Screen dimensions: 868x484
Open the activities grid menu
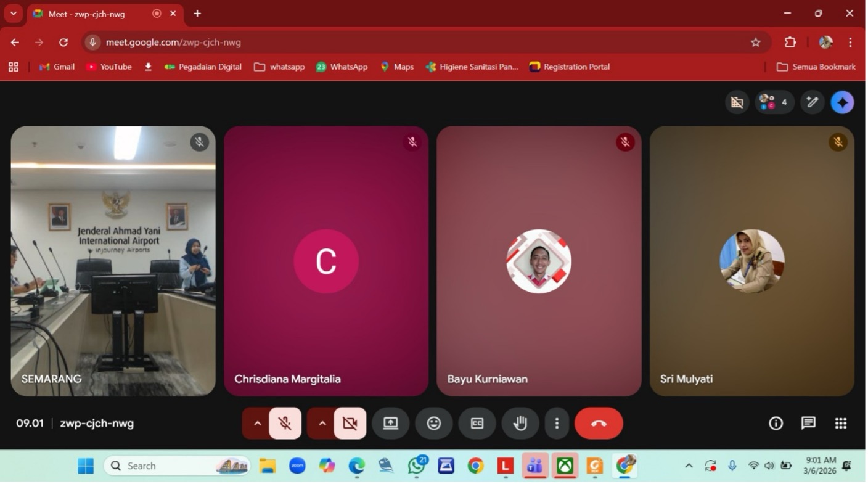[840, 424]
